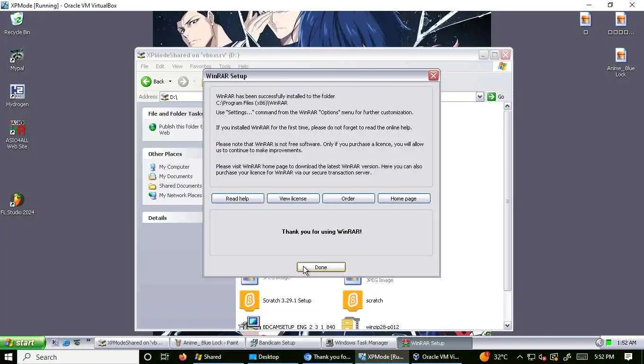Image resolution: width=644 pixels, height=364 pixels.
Task: Open the Tools menu in Explorer
Action: coord(225,66)
